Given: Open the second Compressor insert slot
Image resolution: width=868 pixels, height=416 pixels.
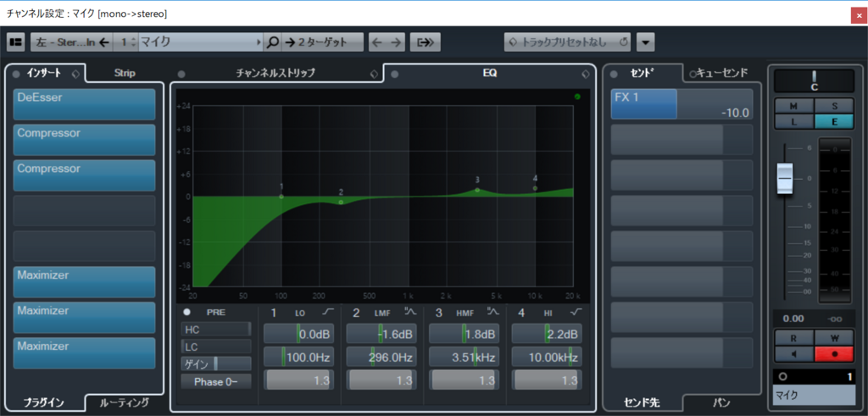Looking at the screenshot, I should (84, 175).
